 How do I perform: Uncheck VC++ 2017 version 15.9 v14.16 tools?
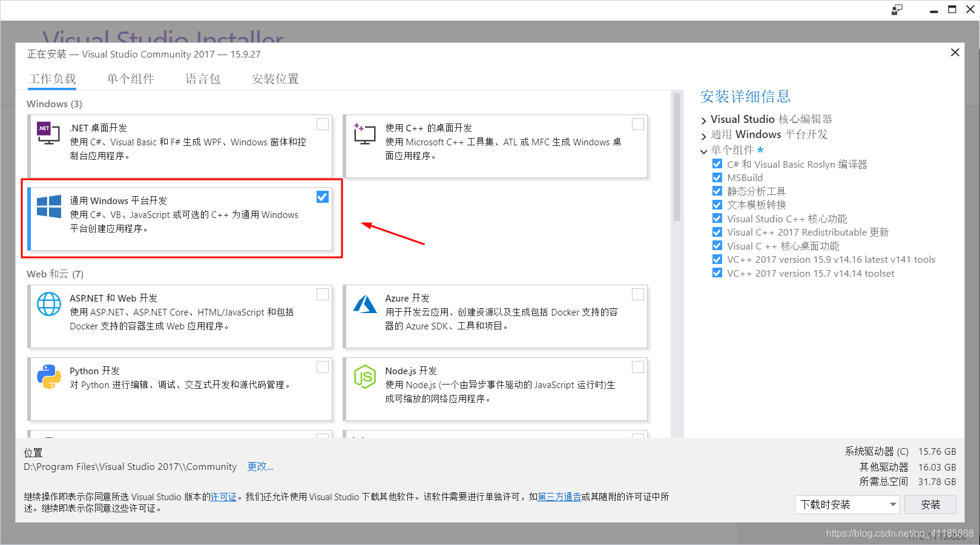pos(717,259)
